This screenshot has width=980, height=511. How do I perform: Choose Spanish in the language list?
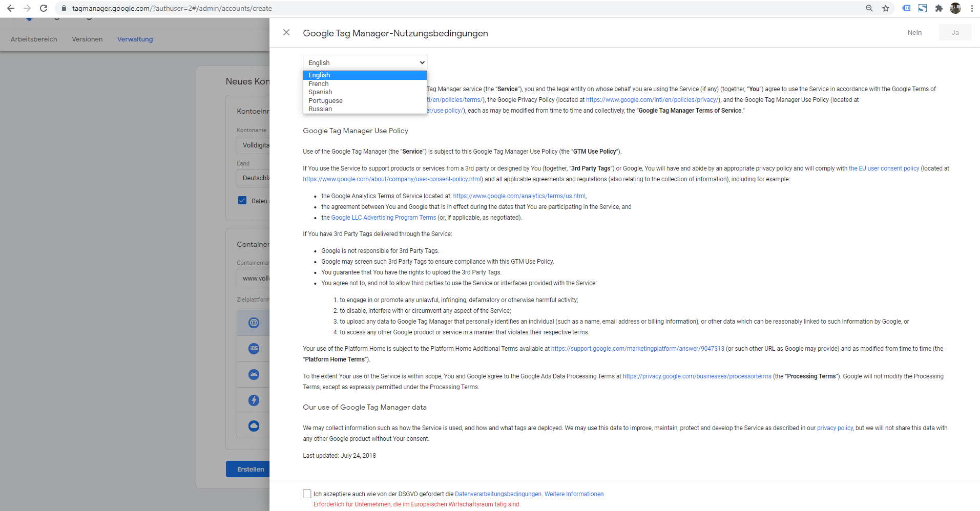pyautogui.click(x=365, y=92)
